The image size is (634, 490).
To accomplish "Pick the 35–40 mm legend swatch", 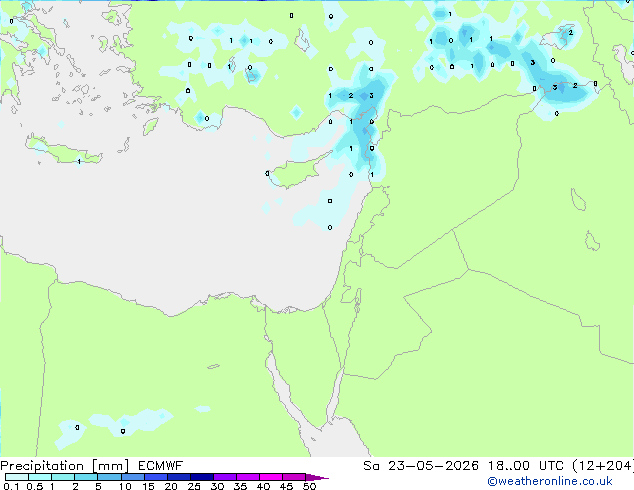I will [x=248, y=477].
